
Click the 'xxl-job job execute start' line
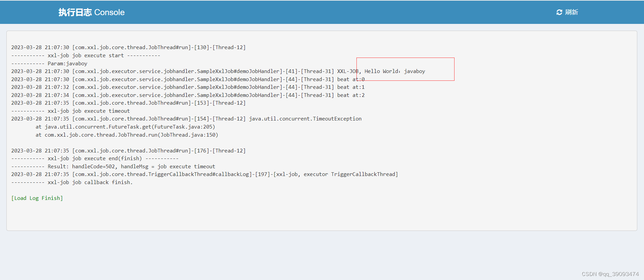86,56
